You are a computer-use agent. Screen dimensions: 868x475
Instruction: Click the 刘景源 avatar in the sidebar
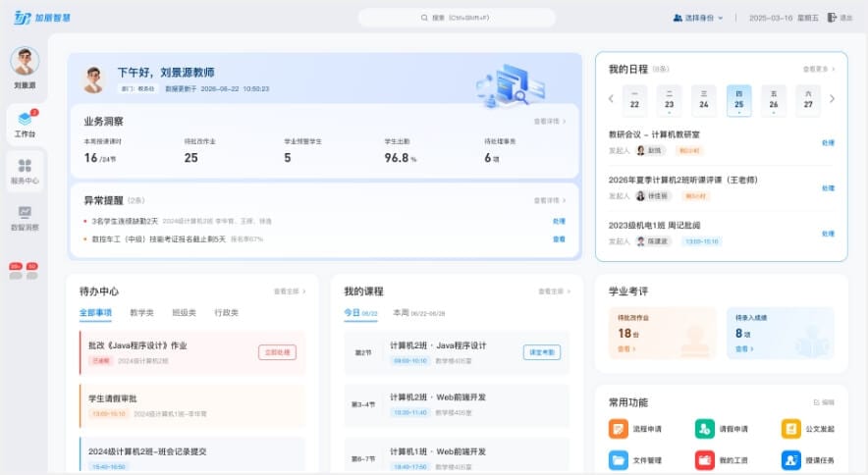pos(25,61)
